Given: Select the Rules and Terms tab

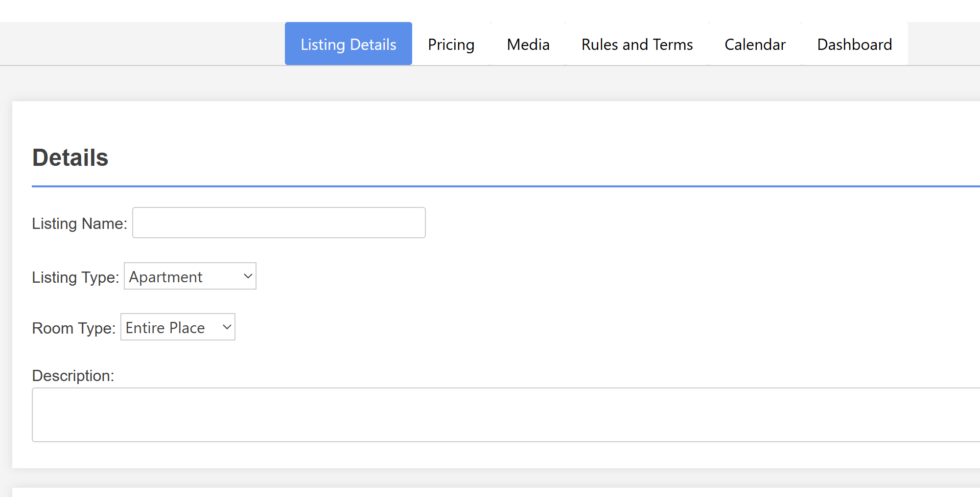Looking at the screenshot, I should point(636,44).
